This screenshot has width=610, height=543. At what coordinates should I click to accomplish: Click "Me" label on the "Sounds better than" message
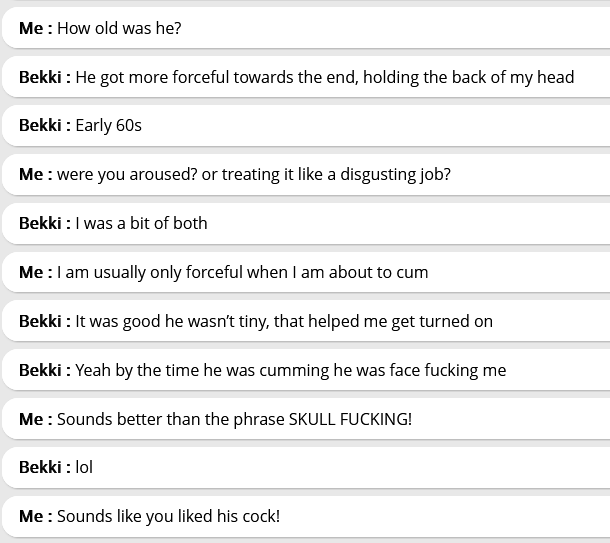click(30, 419)
